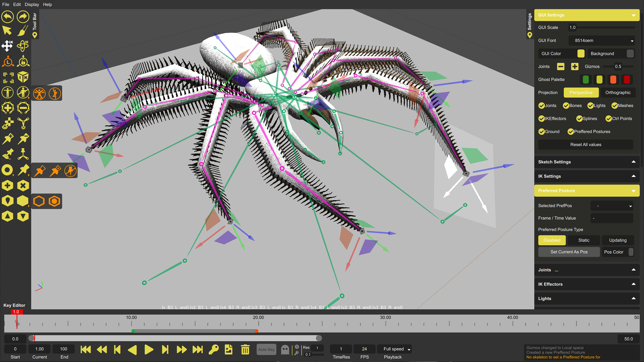
Task: Click the Undo arrow icon
Action: pos(7,16)
